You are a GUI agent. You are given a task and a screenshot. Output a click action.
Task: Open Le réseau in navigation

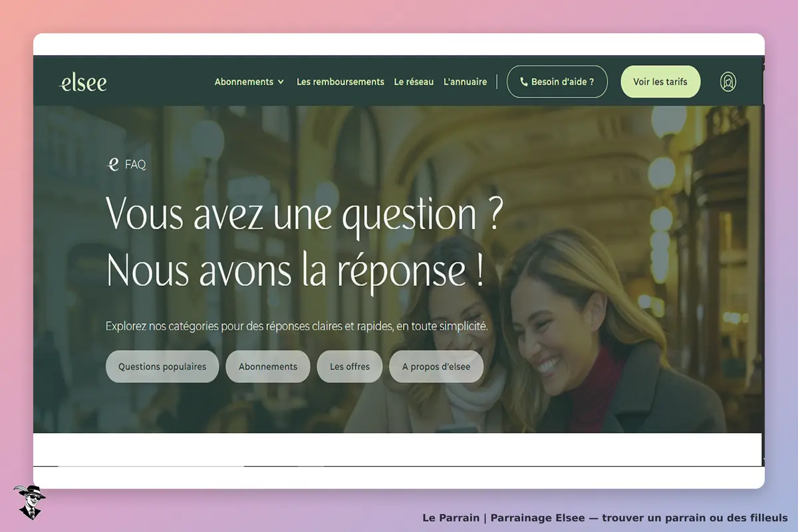point(414,82)
